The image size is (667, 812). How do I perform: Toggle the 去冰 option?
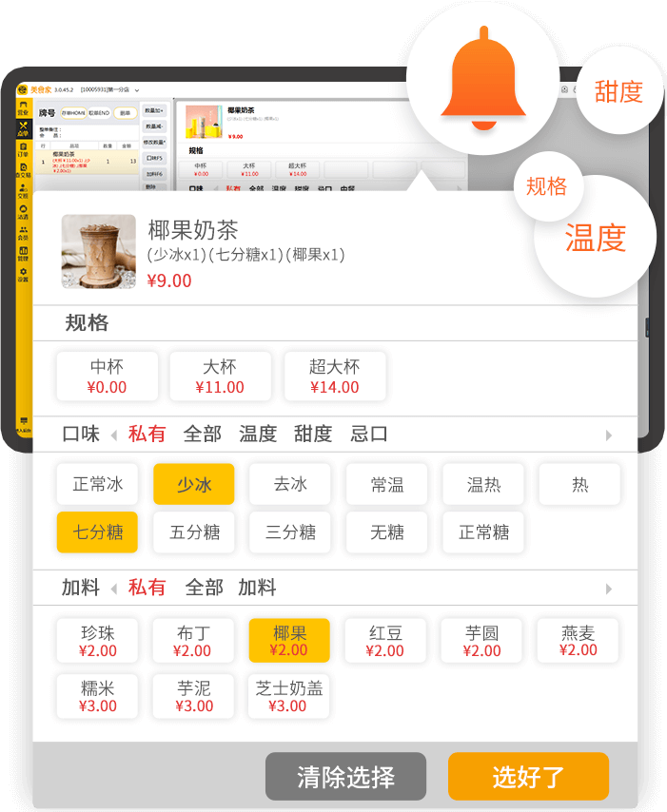[x=289, y=484]
